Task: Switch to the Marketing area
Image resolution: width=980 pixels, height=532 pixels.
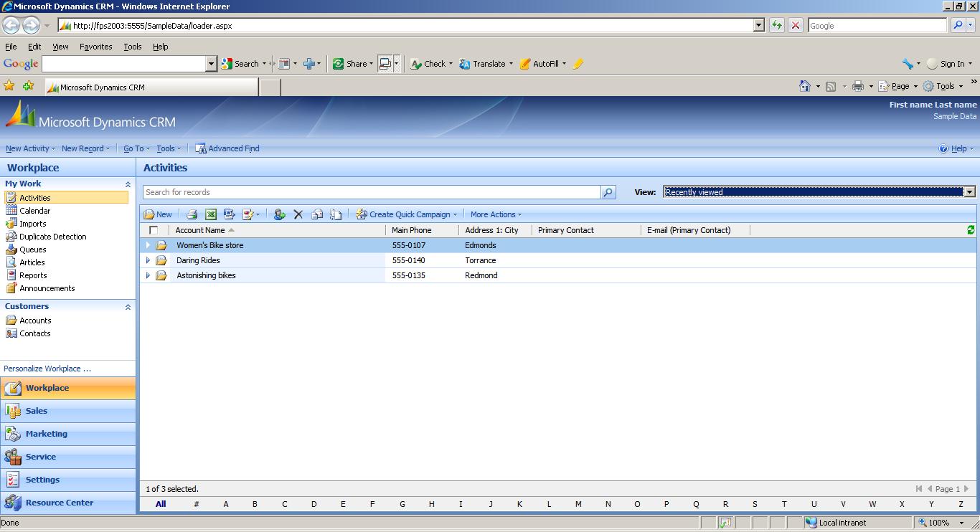Action: click(68, 434)
